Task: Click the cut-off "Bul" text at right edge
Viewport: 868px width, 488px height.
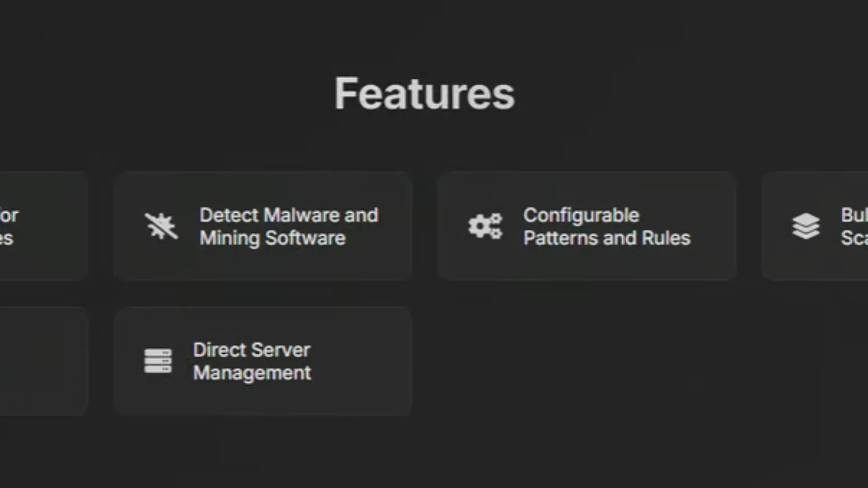Action: click(854, 215)
